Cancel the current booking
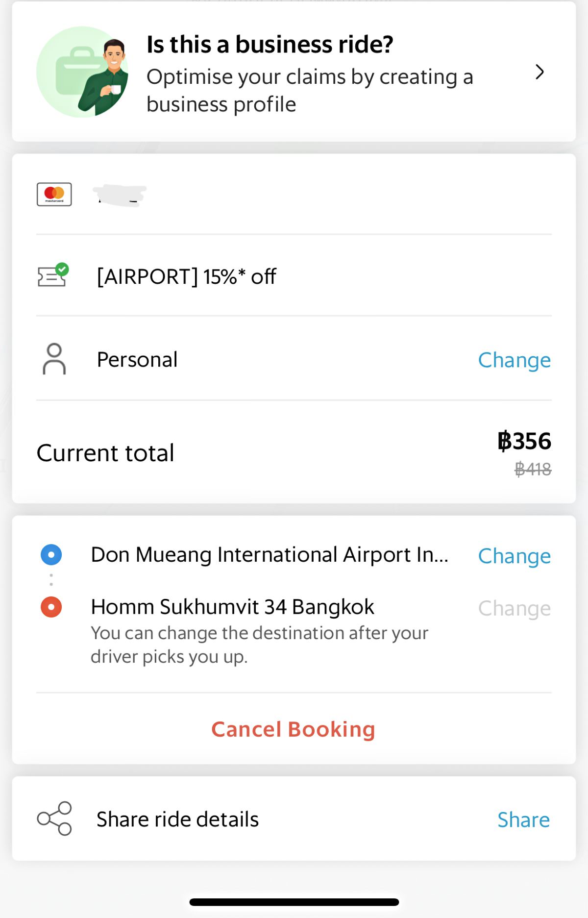 click(294, 729)
